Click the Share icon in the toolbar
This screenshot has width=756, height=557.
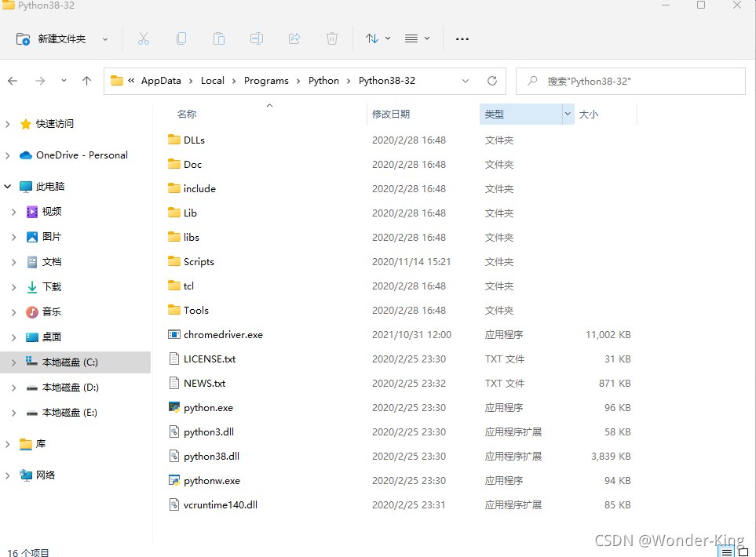(x=294, y=38)
